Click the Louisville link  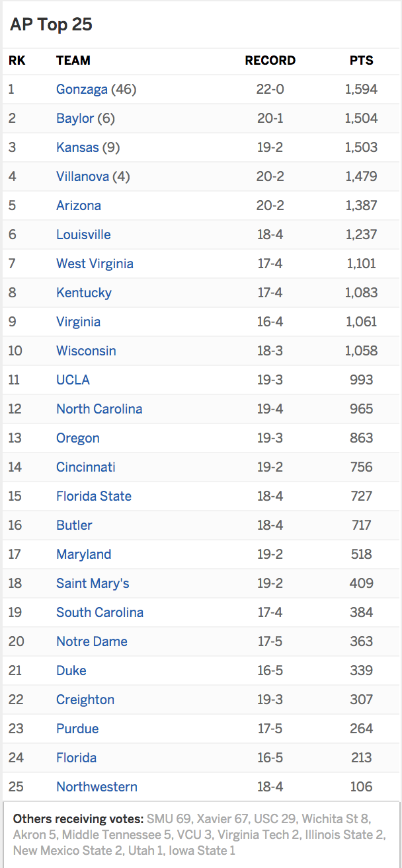coord(83,235)
